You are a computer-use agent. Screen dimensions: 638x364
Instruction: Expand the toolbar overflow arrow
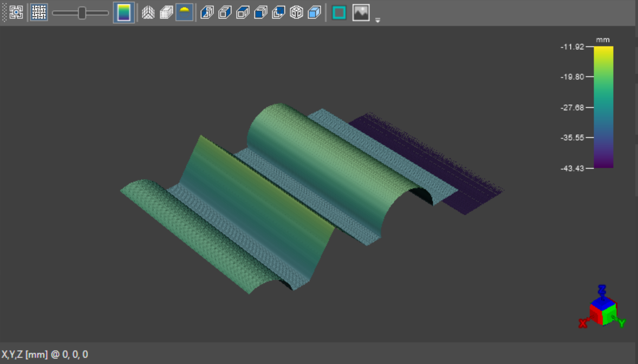377,20
